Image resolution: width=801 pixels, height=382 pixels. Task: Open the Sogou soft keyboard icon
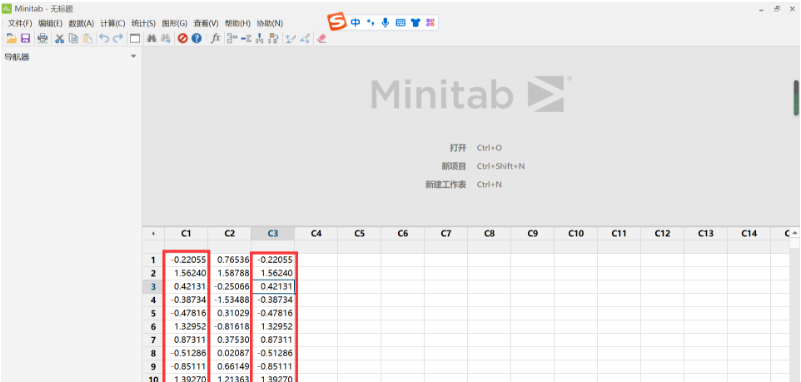pyautogui.click(x=400, y=22)
